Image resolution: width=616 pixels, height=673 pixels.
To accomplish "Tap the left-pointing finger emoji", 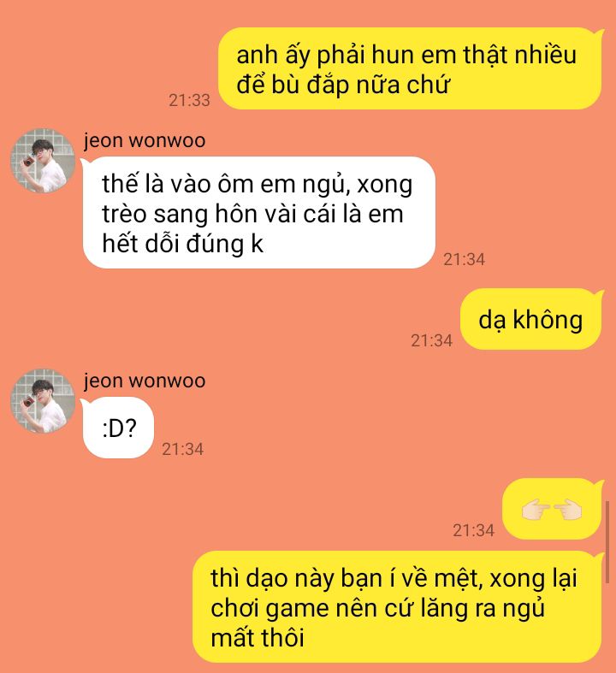I will pyautogui.click(x=566, y=510).
